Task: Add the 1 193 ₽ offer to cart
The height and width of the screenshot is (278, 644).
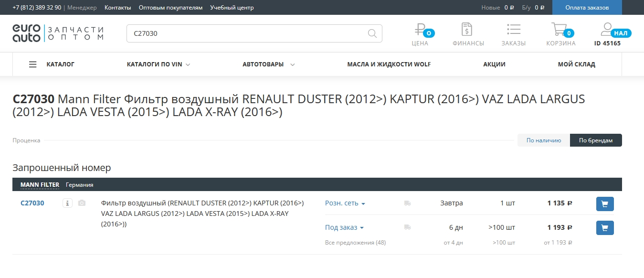Action: point(605,228)
